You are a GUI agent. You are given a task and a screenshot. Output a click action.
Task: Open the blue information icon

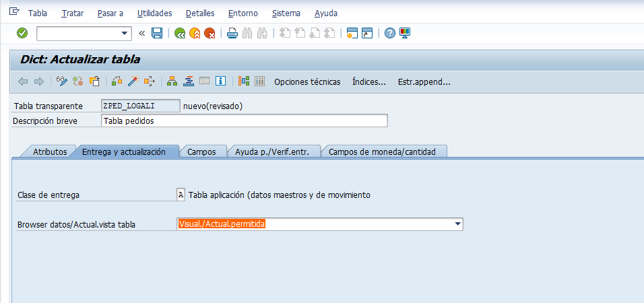tap(221, 81)
